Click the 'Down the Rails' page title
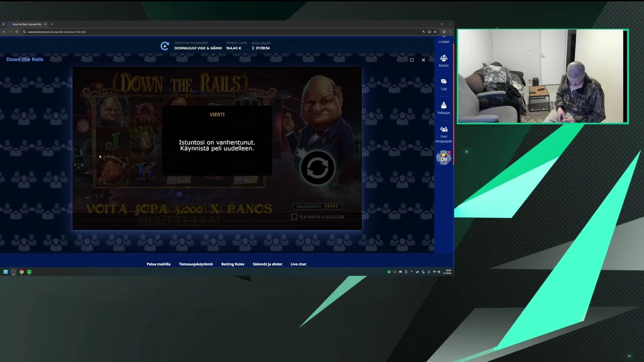Viewport: 644px width, 362px height. pos(25,59)
